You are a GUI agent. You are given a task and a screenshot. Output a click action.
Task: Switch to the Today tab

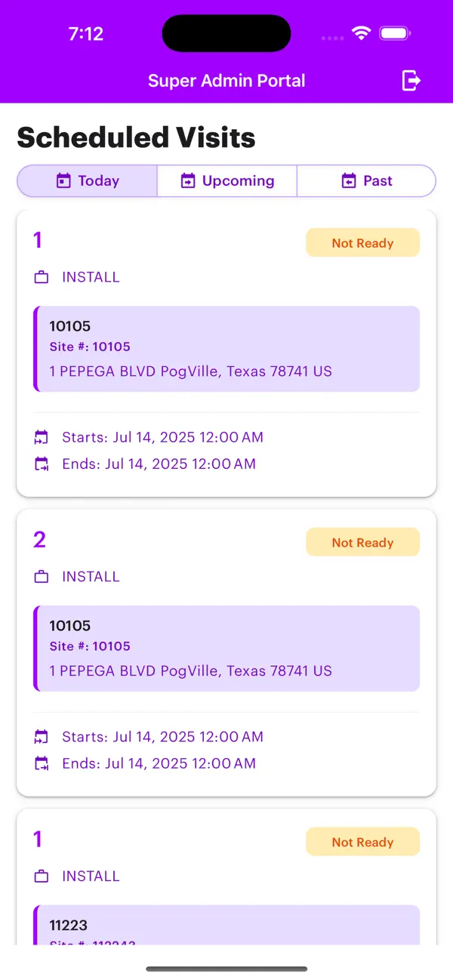click(x=88, y=181)
